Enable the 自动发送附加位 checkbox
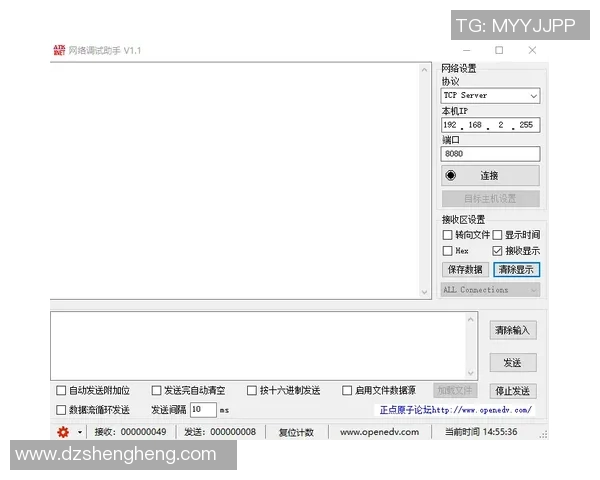 coord(61,390)
